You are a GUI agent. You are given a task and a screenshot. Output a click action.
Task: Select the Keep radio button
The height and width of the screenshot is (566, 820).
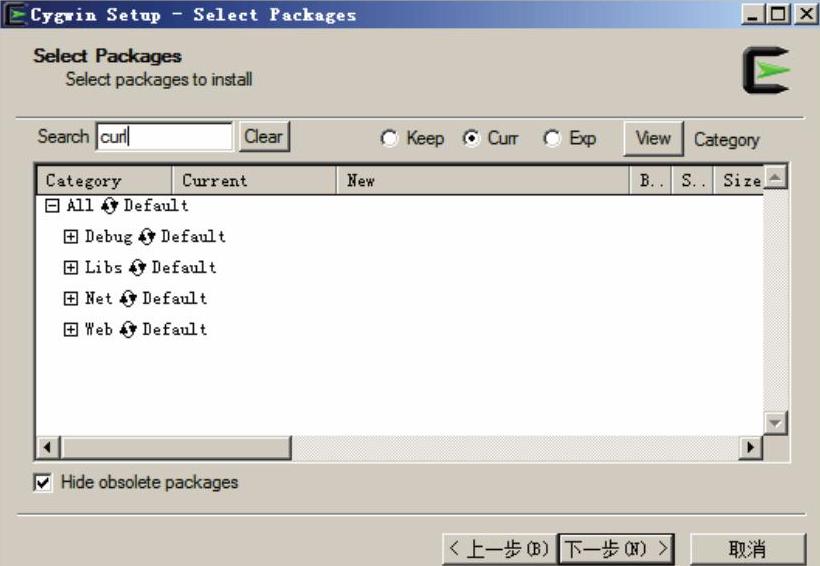tap(389, 138)
